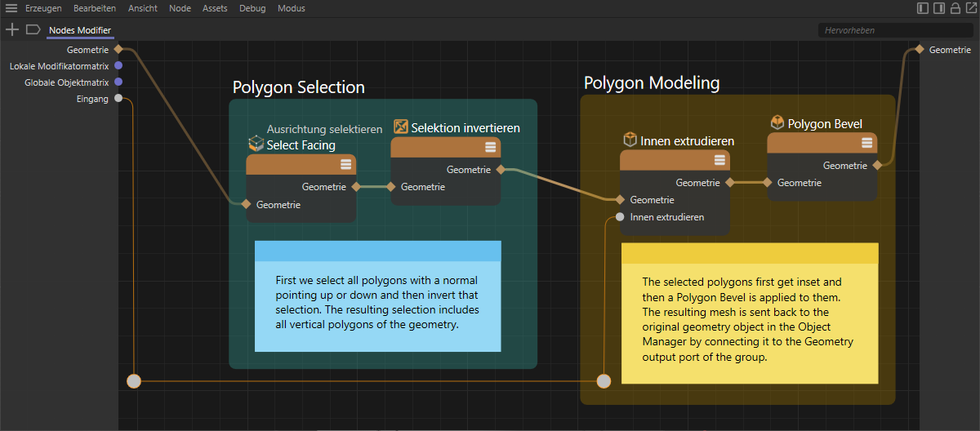Image resolution: width=980 pixels, height=431 pixels.
Task: Click the yellow note's header bar
Action: click(x=749, y=253)
